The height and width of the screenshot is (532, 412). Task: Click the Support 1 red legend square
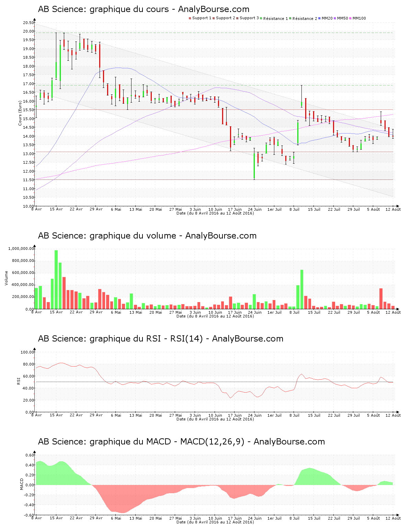(x=190, y=18)
